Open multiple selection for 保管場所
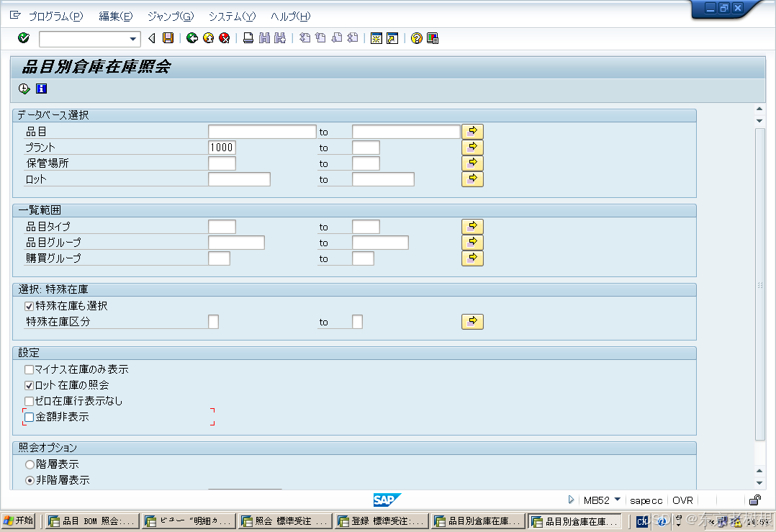Image resolution: width=776 pixels, height=532 pixels. (473, 163)
